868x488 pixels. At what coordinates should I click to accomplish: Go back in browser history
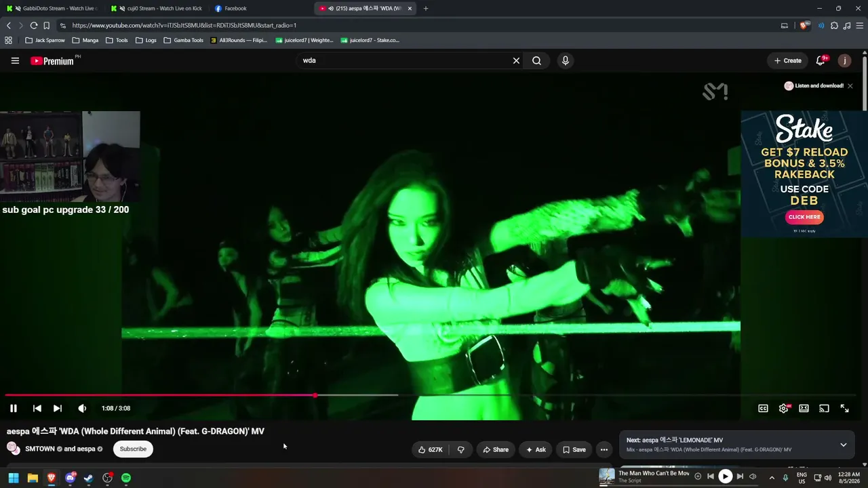pos(9,26)
